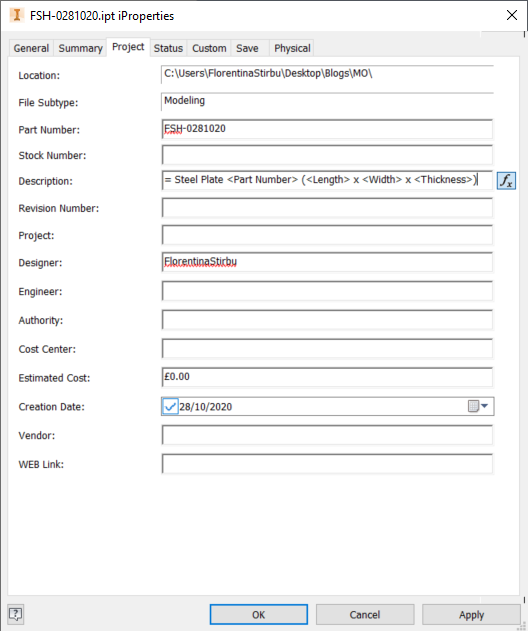Viewport: 528px width, 631px height.
Task: Close the iProperties dialog
Action: click(x=512, y=15)
